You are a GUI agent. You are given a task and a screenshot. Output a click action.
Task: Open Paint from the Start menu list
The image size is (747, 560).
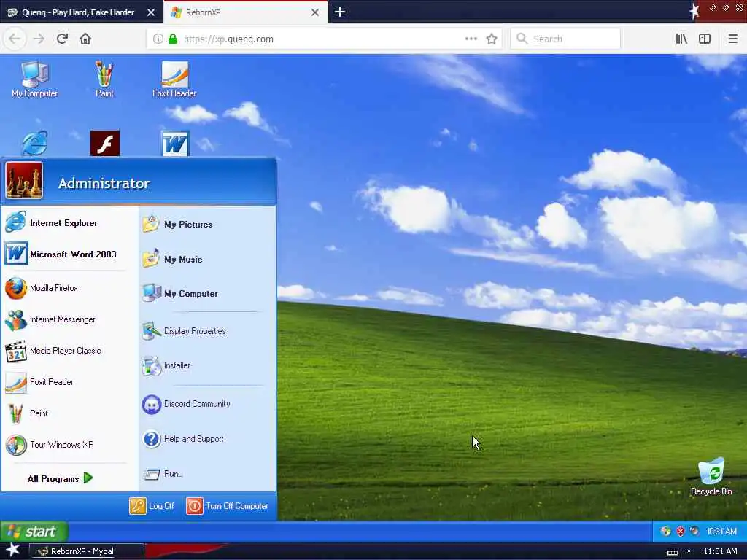click(69, 413)
